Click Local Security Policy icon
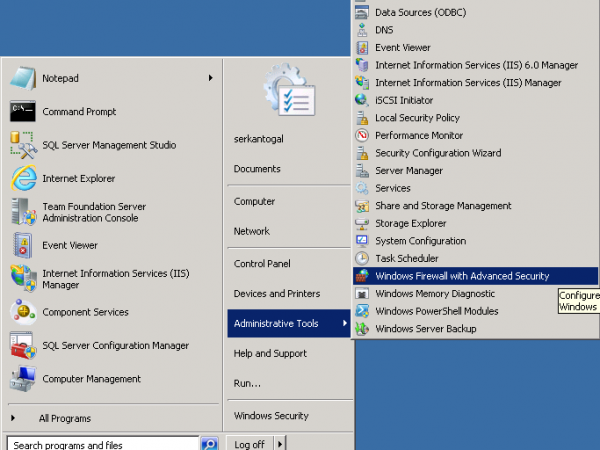This screenshot has height=450, width=600. 362,118
